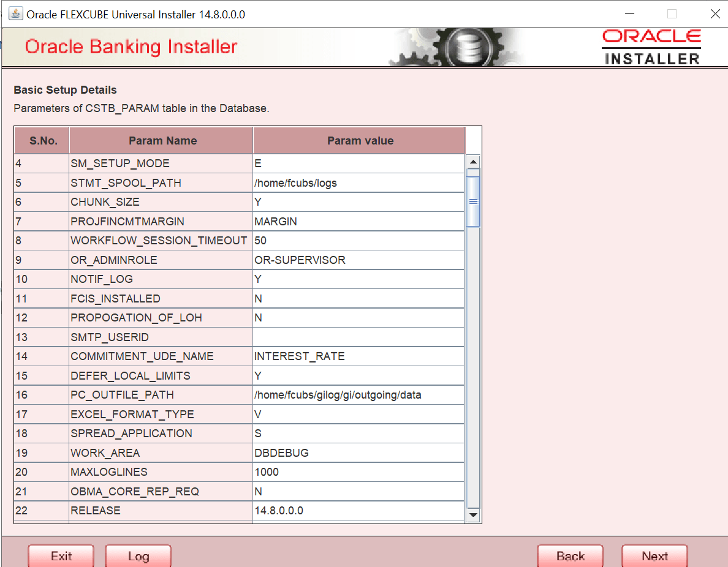Edit the INTEREST_RATE value cell
728x567 pixels.
pos(358,356)
